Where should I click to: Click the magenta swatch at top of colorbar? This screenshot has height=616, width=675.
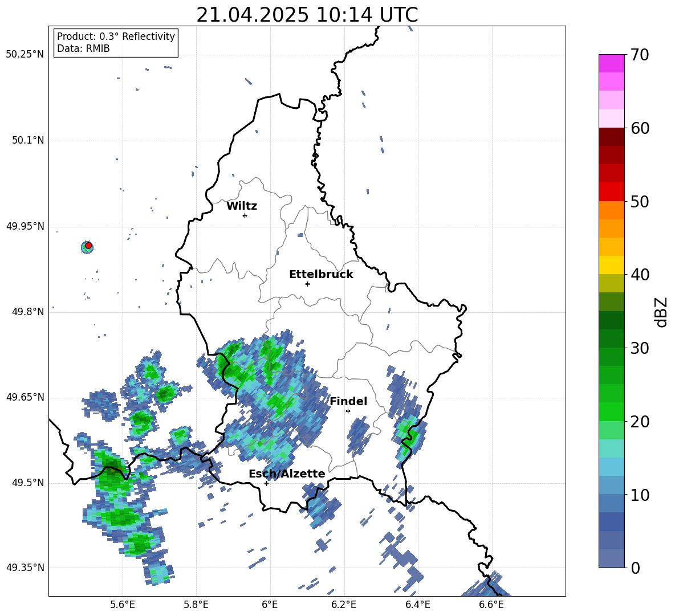611,63
